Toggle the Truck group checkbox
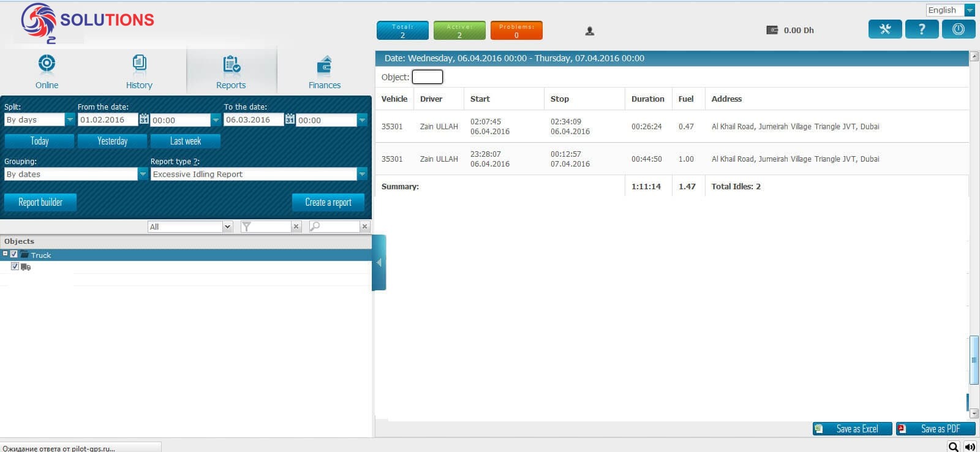This screenshot has height=452, width=980. [14, 254]
